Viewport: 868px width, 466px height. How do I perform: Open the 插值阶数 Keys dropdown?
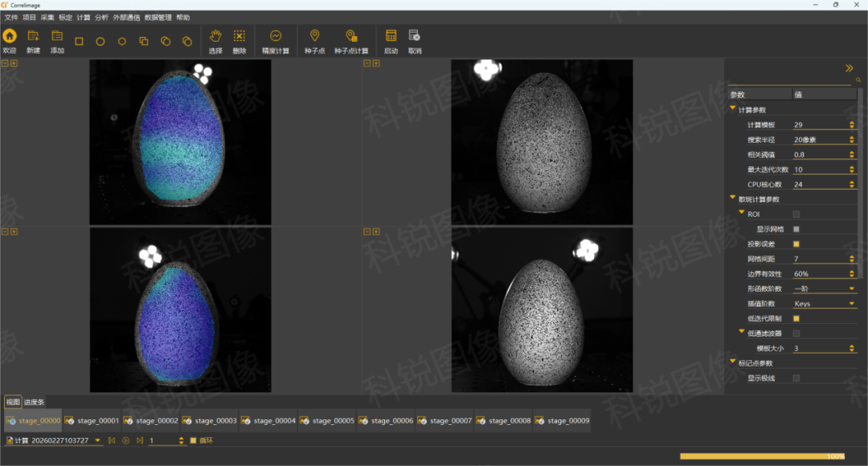824,304
